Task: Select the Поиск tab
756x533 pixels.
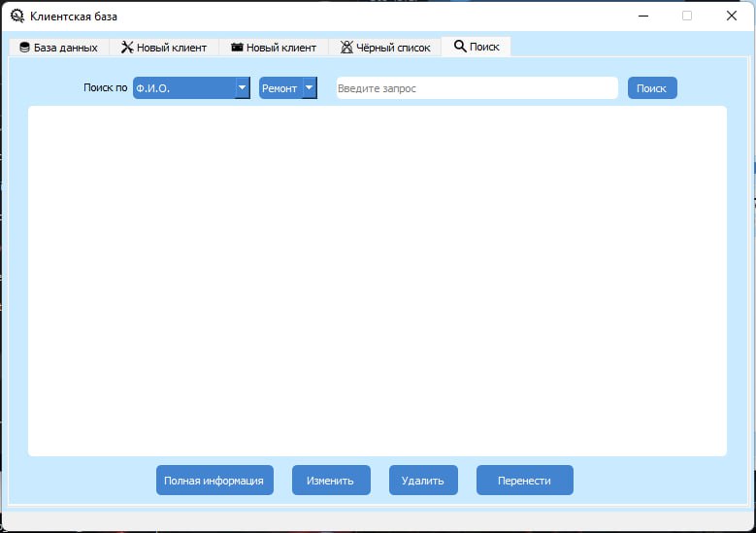Action: [x=476, y=47]
